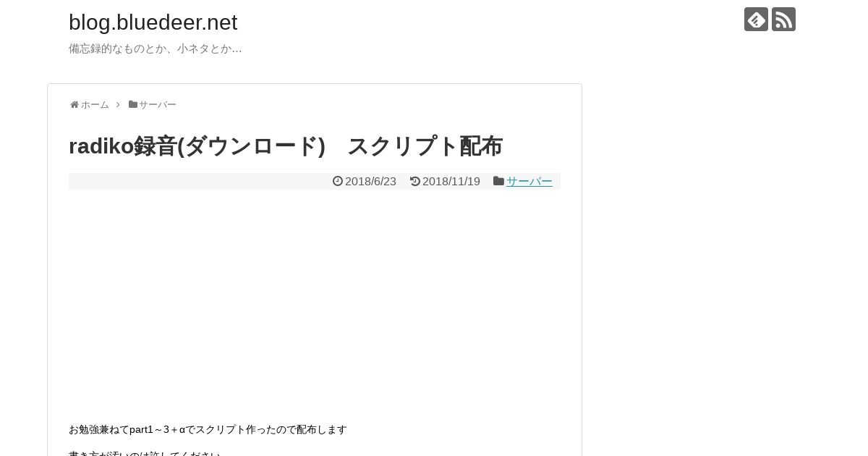
Task: Click the paragraph starting お勉強兼ねて
Action: click(208, 430)
